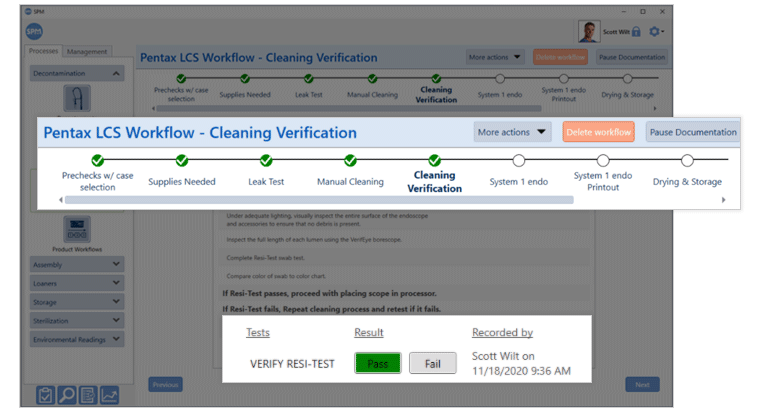Viewport: 761px width, 414px height.
Task: Click Scott Wilt username in title bar
Action: [x=616, y=32]
